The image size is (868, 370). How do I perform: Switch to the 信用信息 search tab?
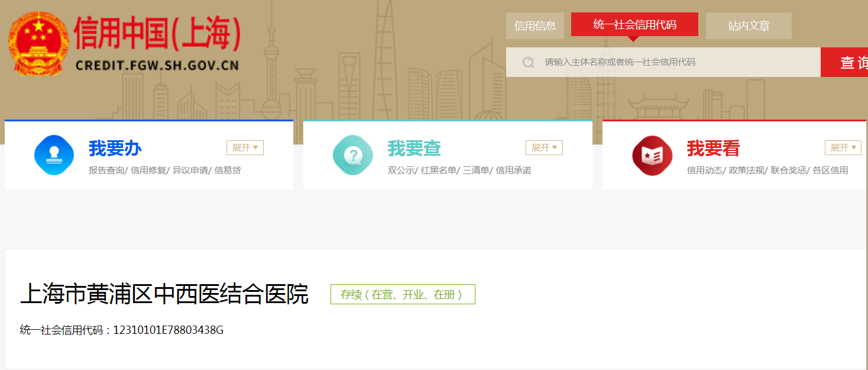[x=535, y=25]
